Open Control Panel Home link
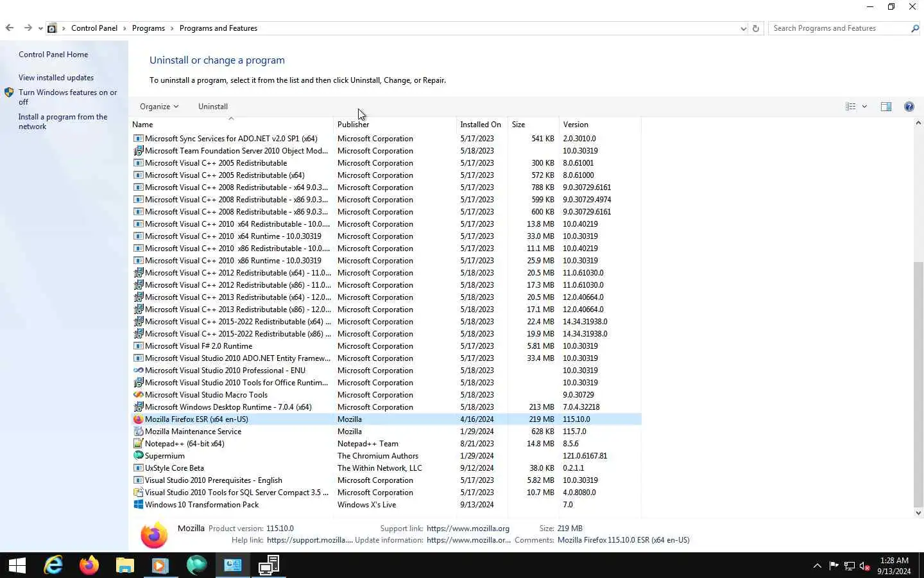The height and width of the screenshot is (578, 924). tap(53, 55)
